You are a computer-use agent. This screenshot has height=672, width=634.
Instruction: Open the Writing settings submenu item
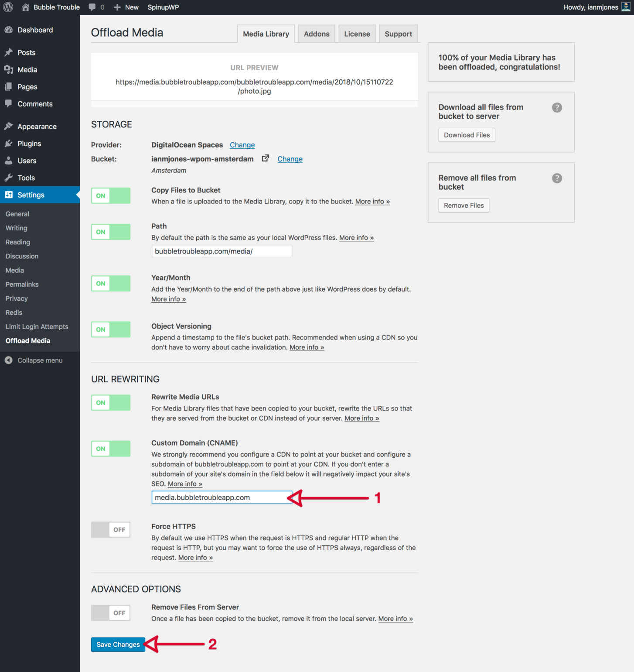17,228
